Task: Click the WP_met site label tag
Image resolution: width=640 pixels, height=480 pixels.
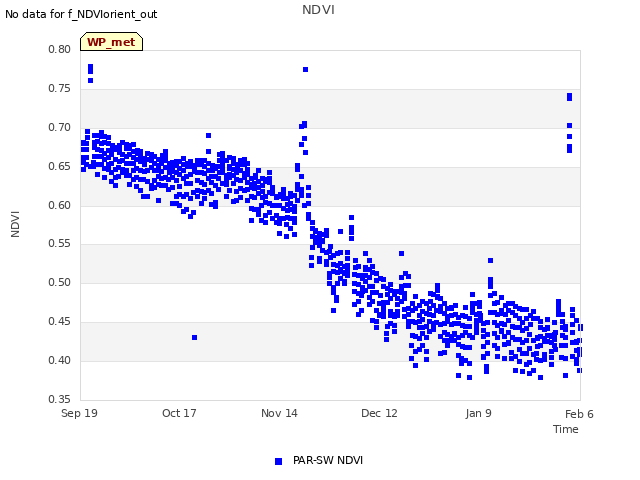Action: 111,42
